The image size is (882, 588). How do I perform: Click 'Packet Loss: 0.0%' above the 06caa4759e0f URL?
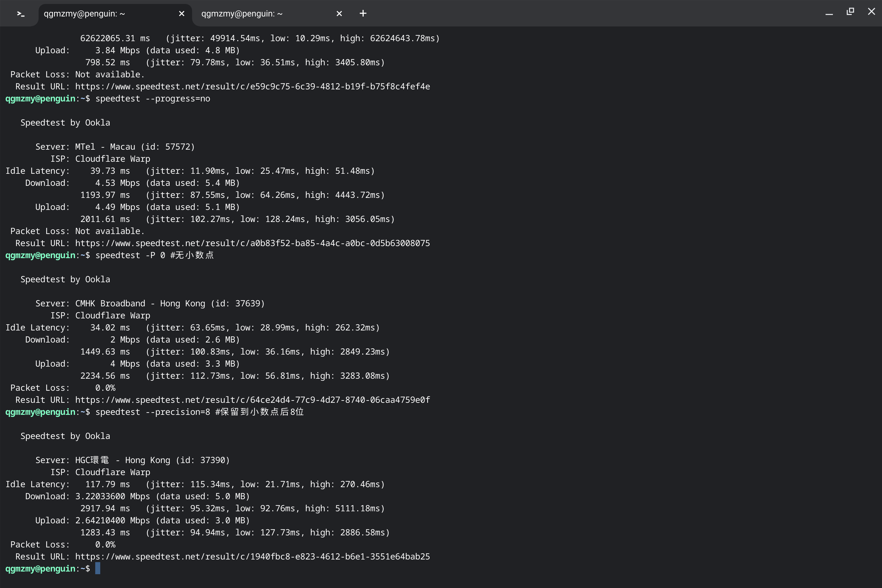tap(63, 388)
